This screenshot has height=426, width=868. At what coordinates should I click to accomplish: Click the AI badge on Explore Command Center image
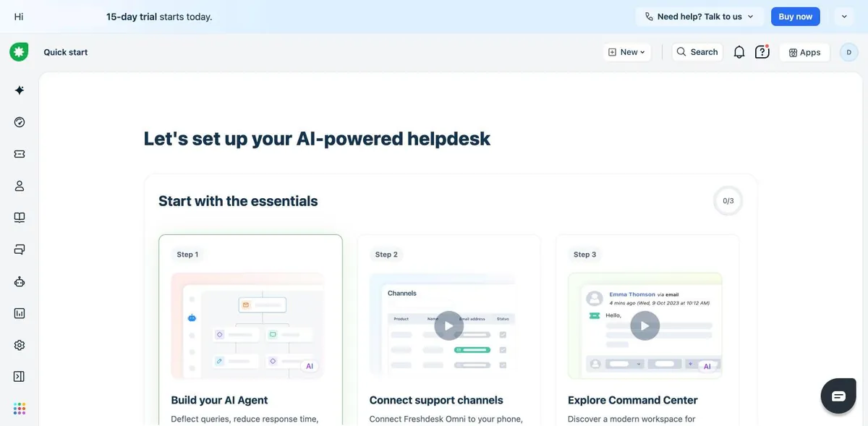tap(707, 366)
